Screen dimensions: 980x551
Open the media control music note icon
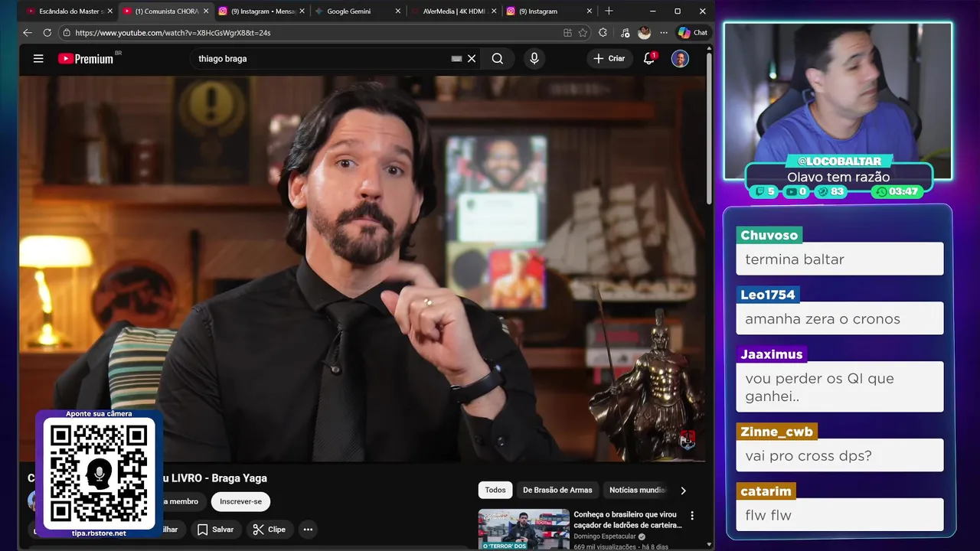tap(625, 33)
